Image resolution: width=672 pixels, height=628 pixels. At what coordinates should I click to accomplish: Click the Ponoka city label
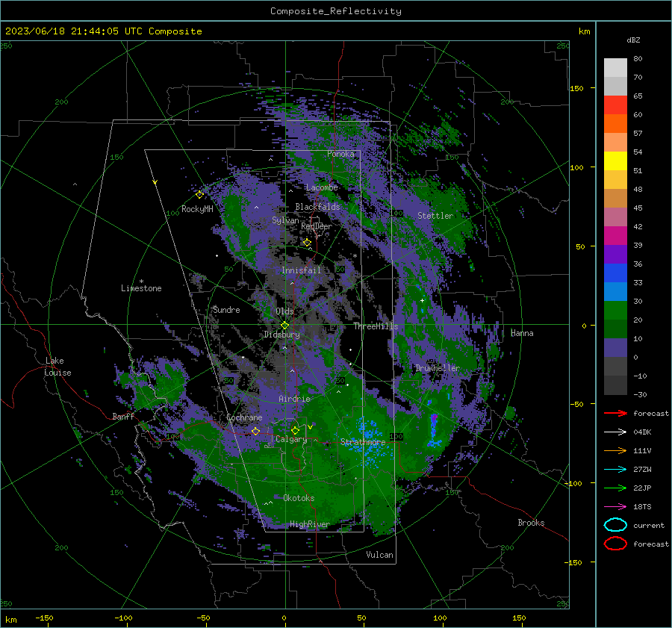340,154
